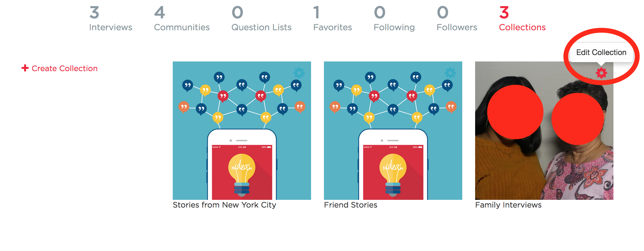Open the Interviews tab
This screenshot has height=251, width=644.
[x=111, y=19]
